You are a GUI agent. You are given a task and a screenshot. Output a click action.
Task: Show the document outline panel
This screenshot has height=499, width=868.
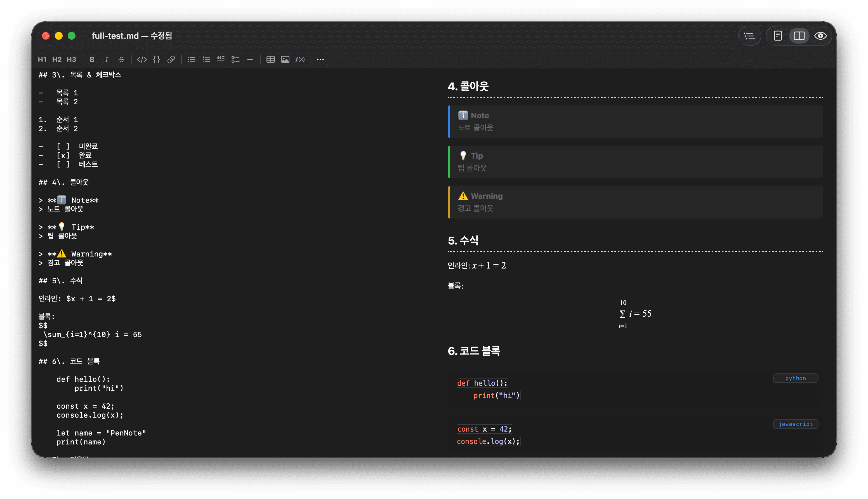click(749, 36)
